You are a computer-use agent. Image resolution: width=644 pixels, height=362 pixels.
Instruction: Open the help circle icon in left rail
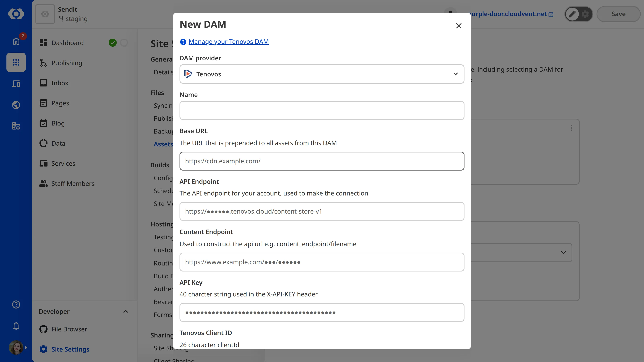point(16,304)
